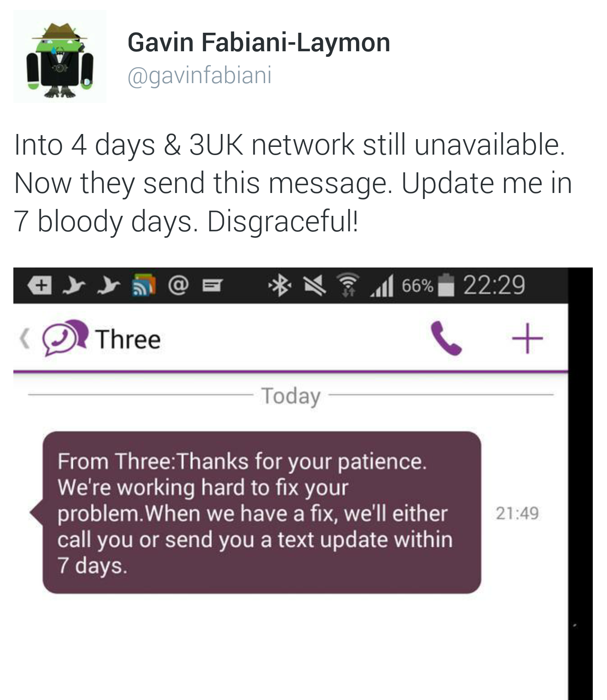
Task: Tap the Three conversation title
Action: [128, 339]
